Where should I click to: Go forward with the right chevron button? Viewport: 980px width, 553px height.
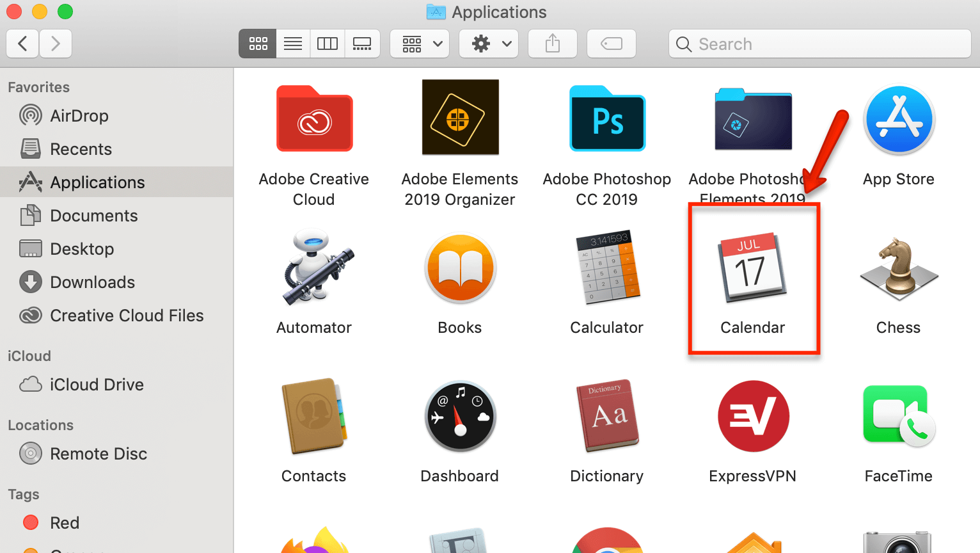coord(56,44)
